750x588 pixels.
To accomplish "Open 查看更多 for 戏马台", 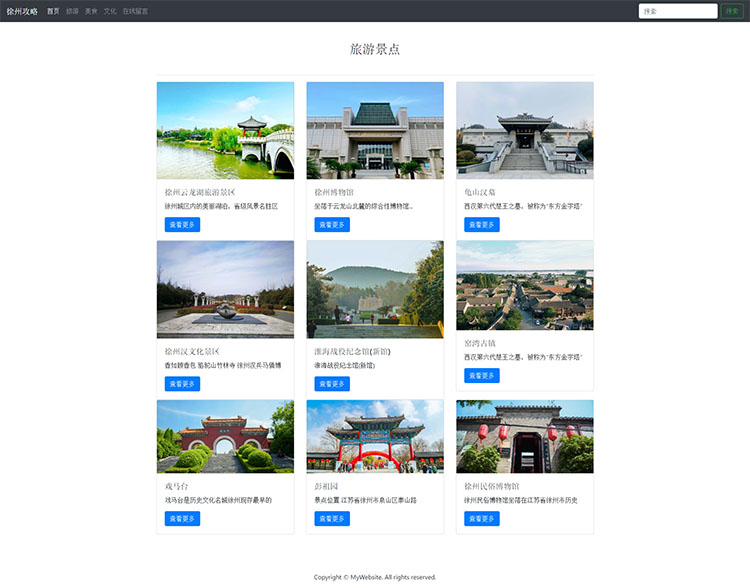I will pyautogui.click(x=182, y=519).
